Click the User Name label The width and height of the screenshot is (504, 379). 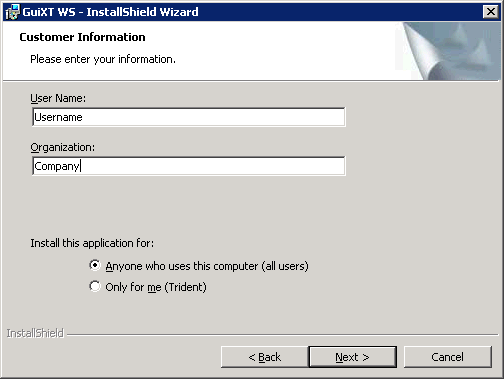tap(58, 98)
